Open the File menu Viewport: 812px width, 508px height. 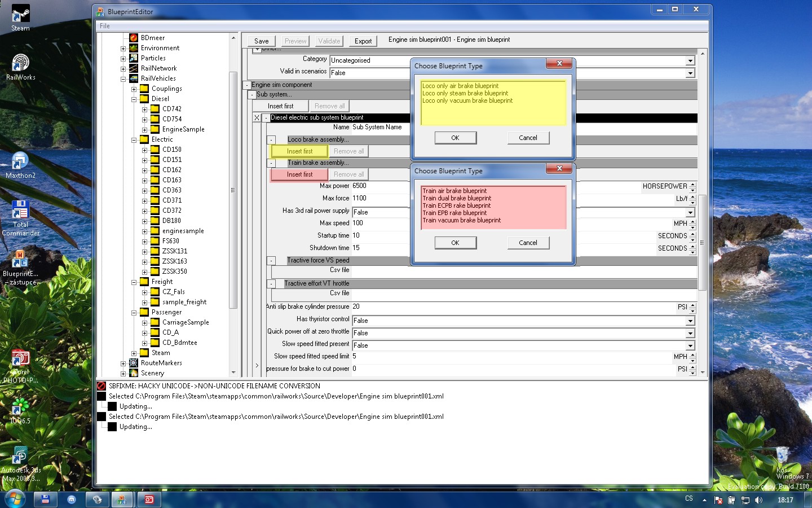tap(105, 26)
